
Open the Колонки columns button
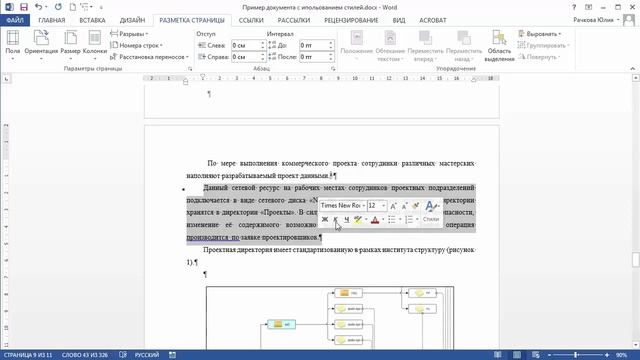pyautogui.click(x=95, y=46)
